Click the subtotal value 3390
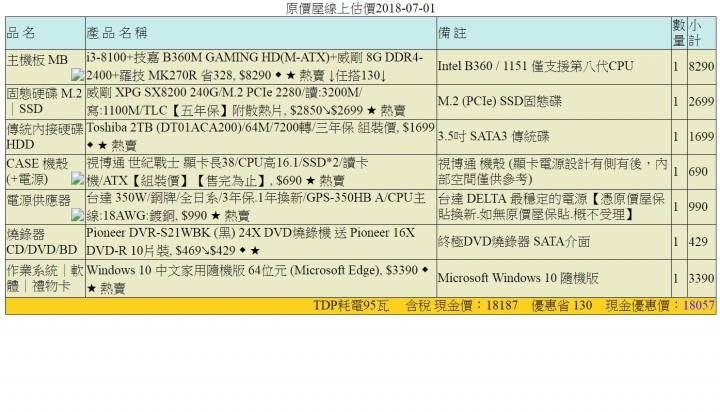This screenshot has height=412, width=720. (701, 277)
